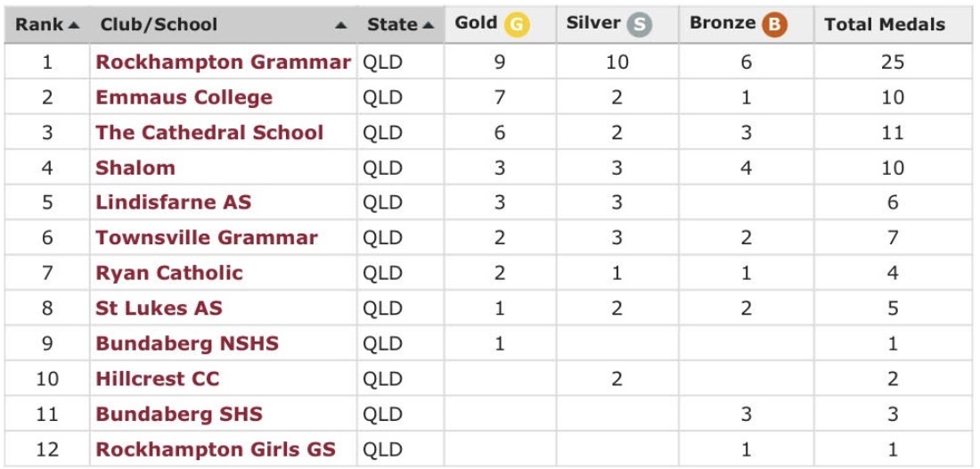Select the Total Medals column header
980x469 pixels.
[x=884, y=25]
